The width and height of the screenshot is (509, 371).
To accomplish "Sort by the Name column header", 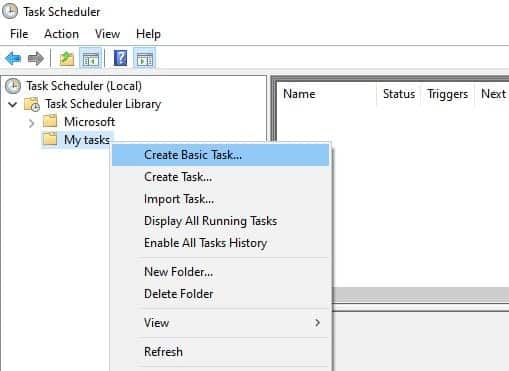I will (x=328, y=94).
